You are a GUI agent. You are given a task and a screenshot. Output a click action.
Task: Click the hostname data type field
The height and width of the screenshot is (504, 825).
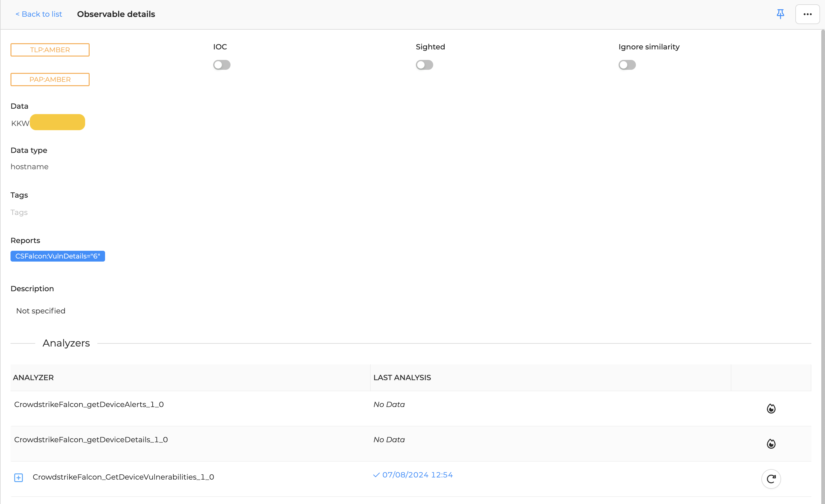click(29, 167)
